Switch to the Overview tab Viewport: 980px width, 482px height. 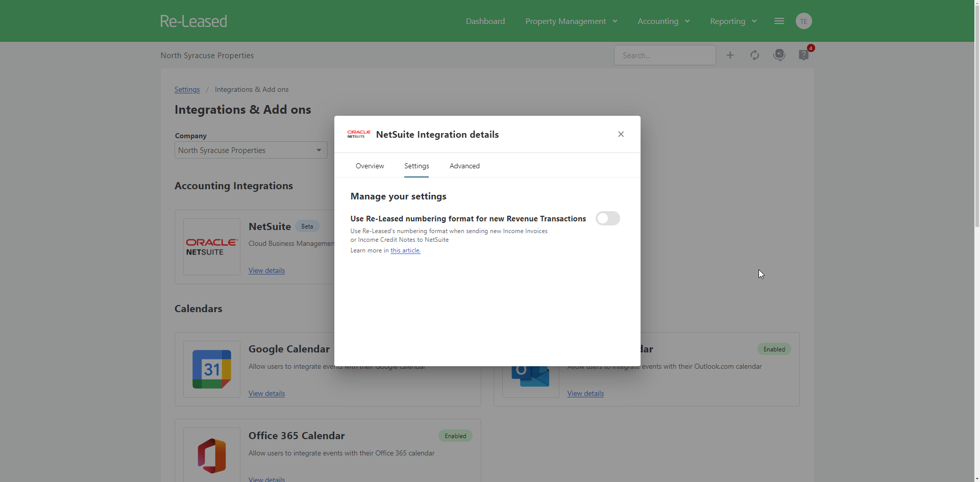[x=370, y=166]
